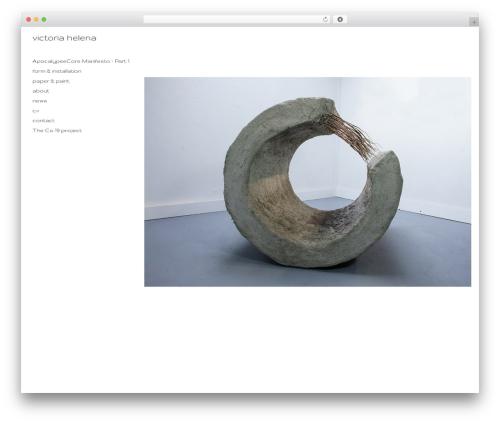Go to the contact page

[x=43, y=121]
